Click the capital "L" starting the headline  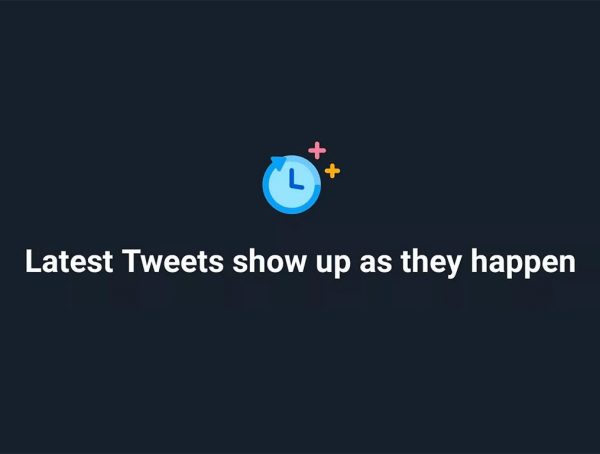32,262
